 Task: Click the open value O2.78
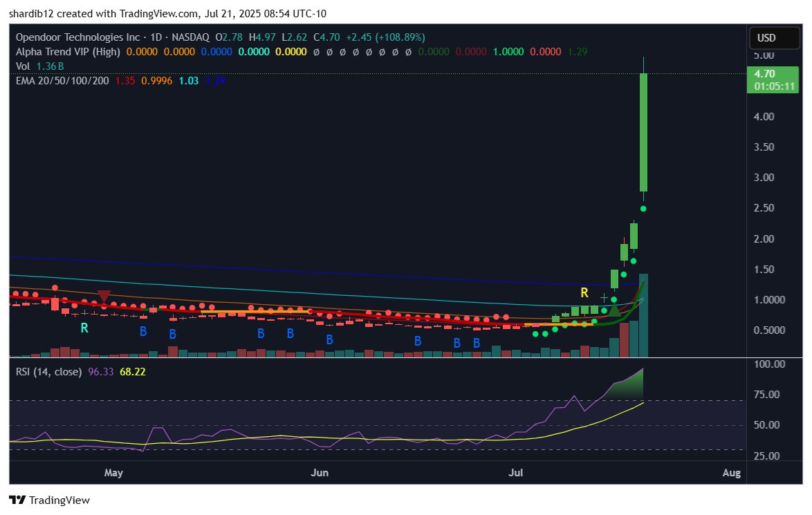(x=229, y=37)
